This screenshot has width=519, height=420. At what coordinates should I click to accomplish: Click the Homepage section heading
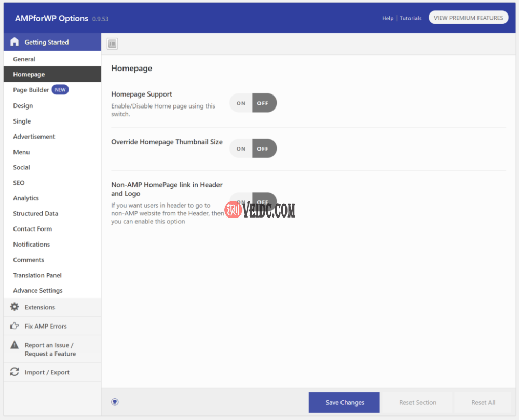(x=132, y=68)
